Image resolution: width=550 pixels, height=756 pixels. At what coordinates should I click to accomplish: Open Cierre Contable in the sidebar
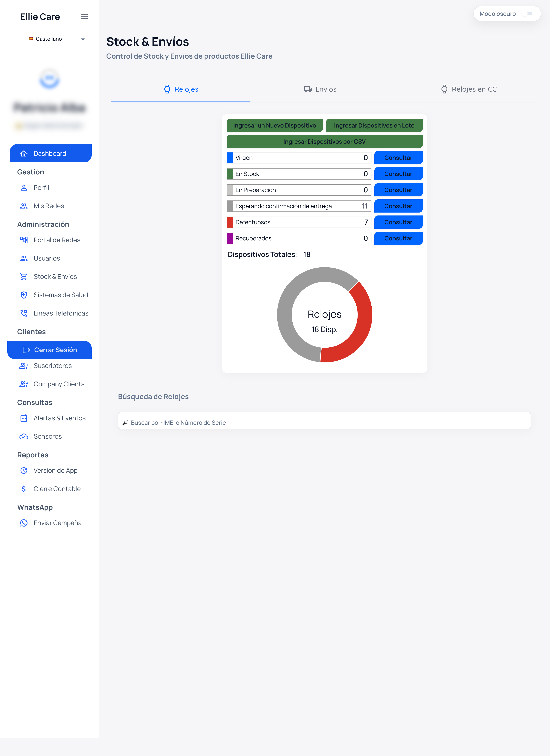click(51, 489)
